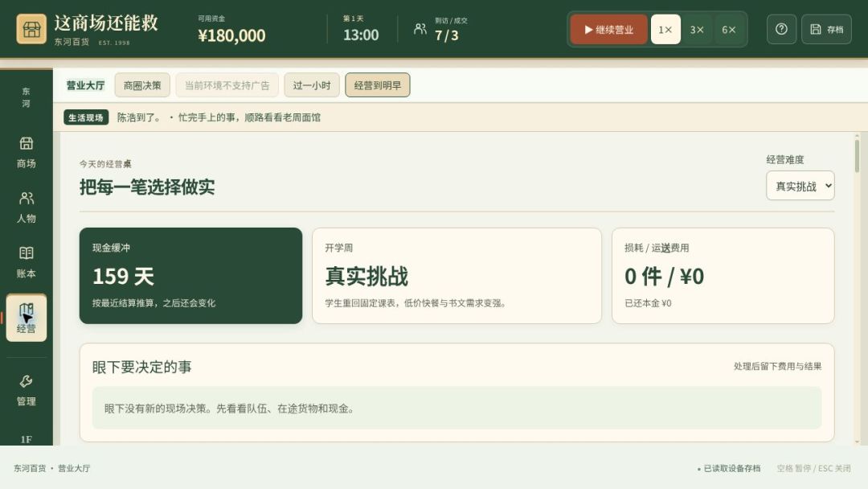Click 处理后留下费用与结果 text
Screen dimensions: 868x489
[x=777, y=366]
